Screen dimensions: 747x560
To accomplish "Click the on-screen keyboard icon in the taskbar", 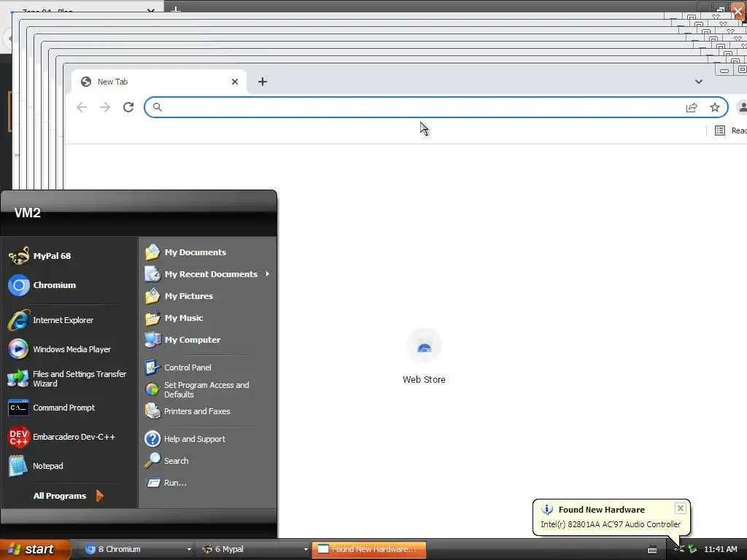I will pos(652,550).
